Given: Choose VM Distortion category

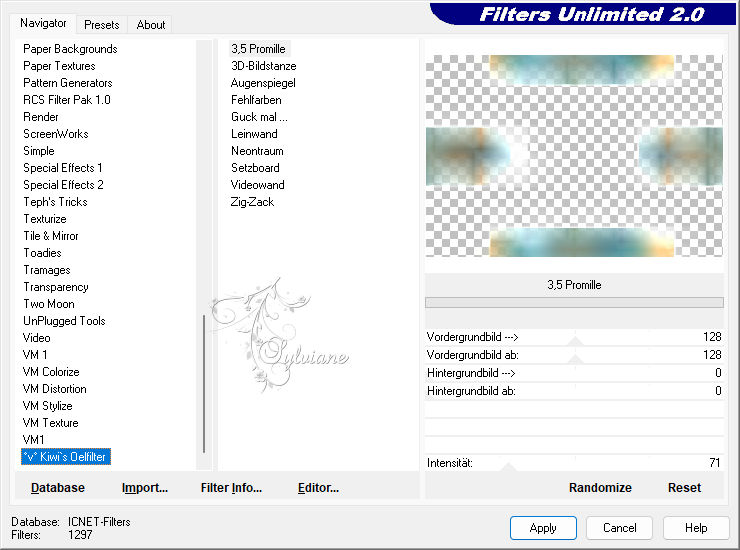Looking at the screenshot, I should pos(55,389).
